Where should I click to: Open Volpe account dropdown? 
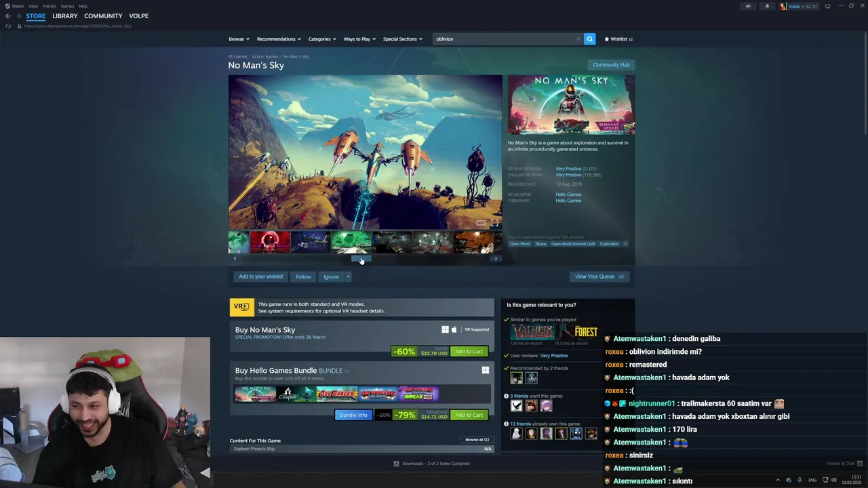click(x=798, y=6)
